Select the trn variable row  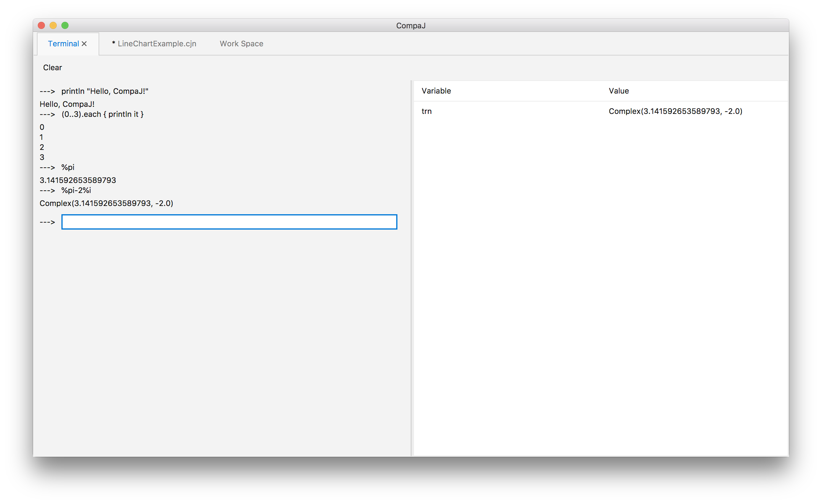coord(427,111)
